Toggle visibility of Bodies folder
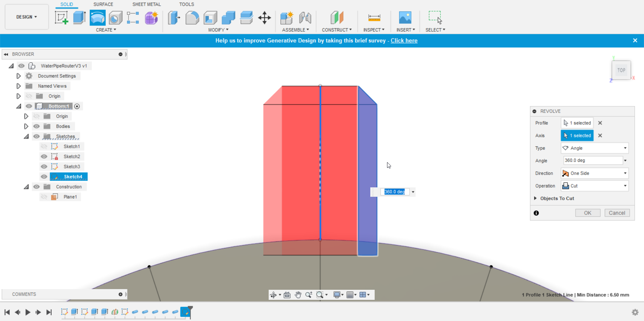 (x=36, y=126)
